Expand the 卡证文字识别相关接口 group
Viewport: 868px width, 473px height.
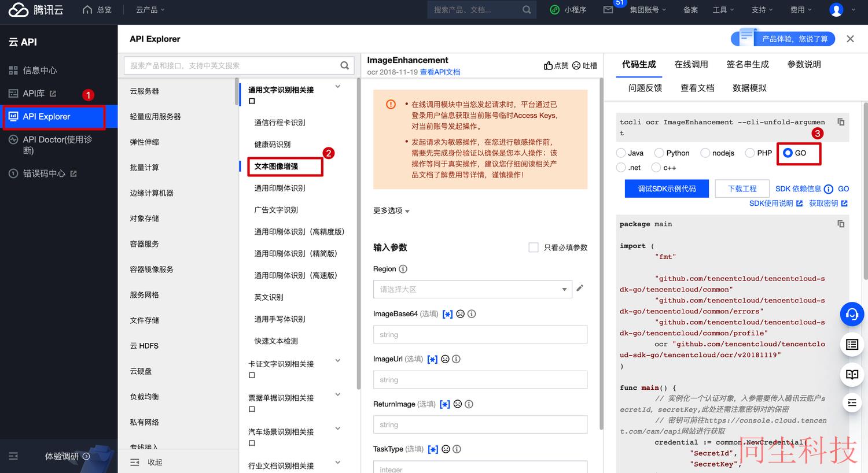[338, 361]
